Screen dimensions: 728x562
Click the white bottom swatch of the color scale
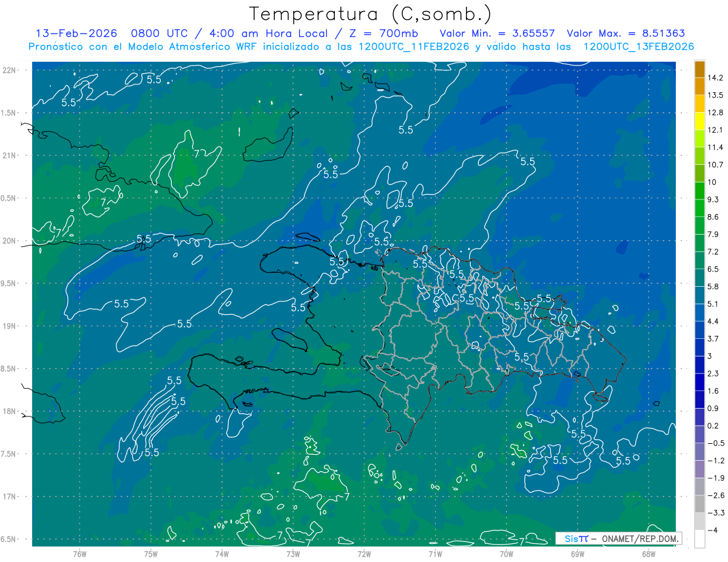[699, 539]
